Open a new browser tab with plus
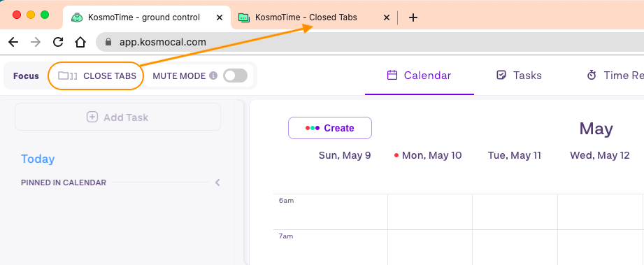Screen dimensions: 644x265 point(413,17)
